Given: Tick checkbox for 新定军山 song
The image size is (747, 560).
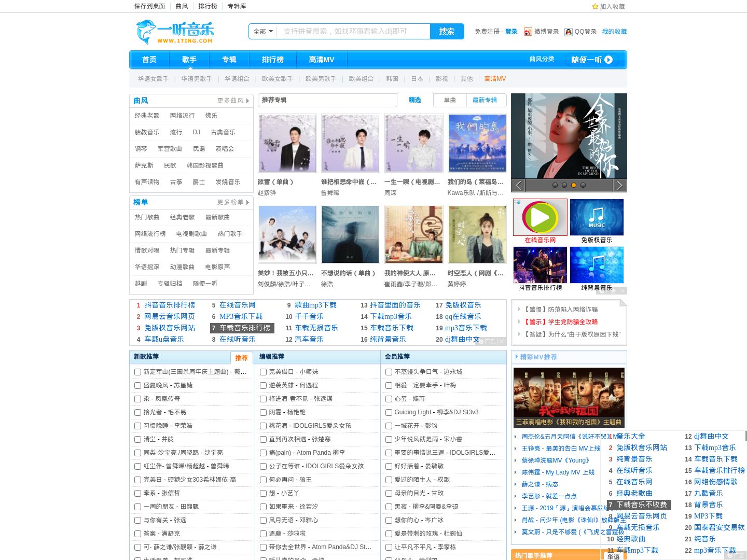Looking at the screenshot, I should coord(138,372).
